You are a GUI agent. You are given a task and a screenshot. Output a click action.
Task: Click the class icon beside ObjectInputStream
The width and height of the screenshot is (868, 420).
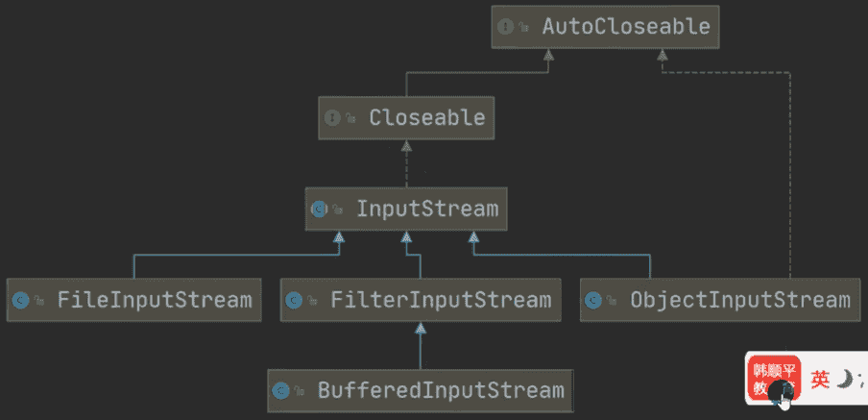click(593, 300)
